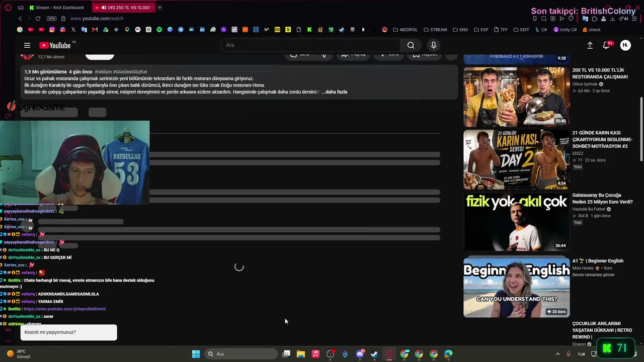Open the Google Maps bookmark icon
Screen dimensions: 644x362
pos(127,30)
